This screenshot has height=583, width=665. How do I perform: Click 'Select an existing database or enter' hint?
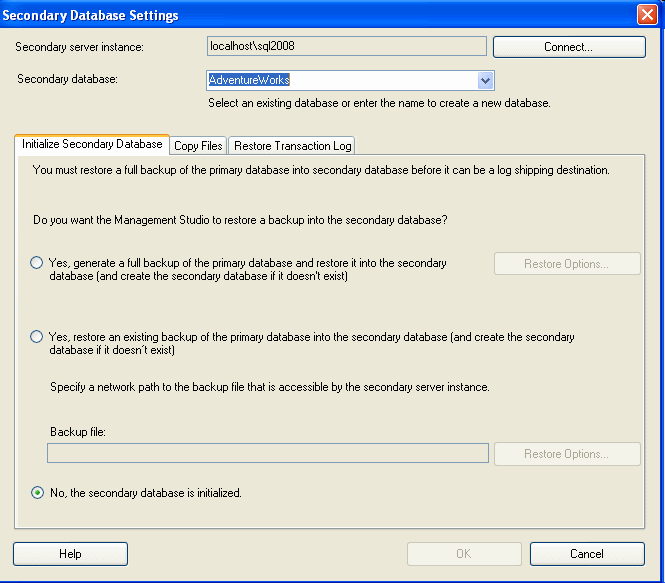tap(379, 103)
